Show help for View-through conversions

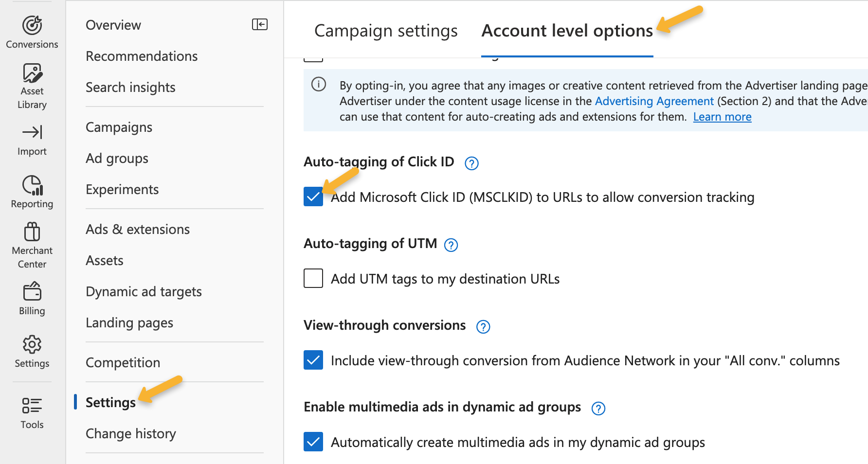coord(483,327)
